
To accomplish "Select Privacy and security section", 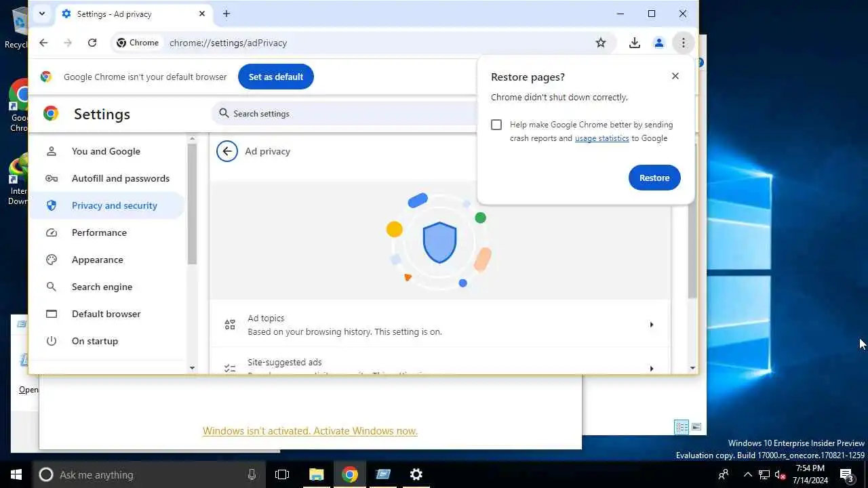I will coord(106,205).
